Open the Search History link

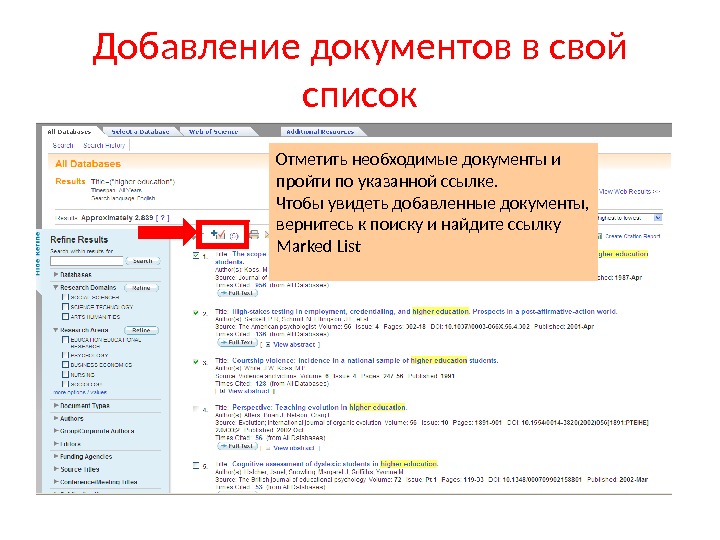click(x=104, y=145)
